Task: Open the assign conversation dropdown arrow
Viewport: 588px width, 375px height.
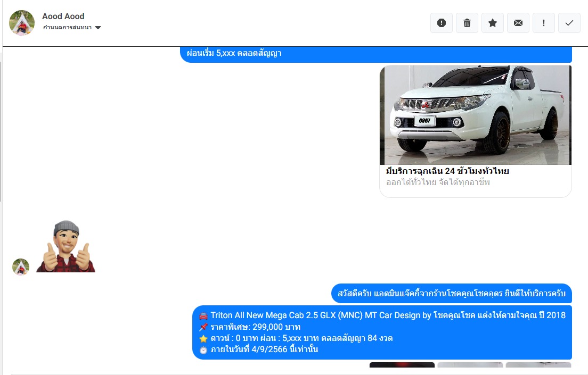Action: click(x=98, y=27)
